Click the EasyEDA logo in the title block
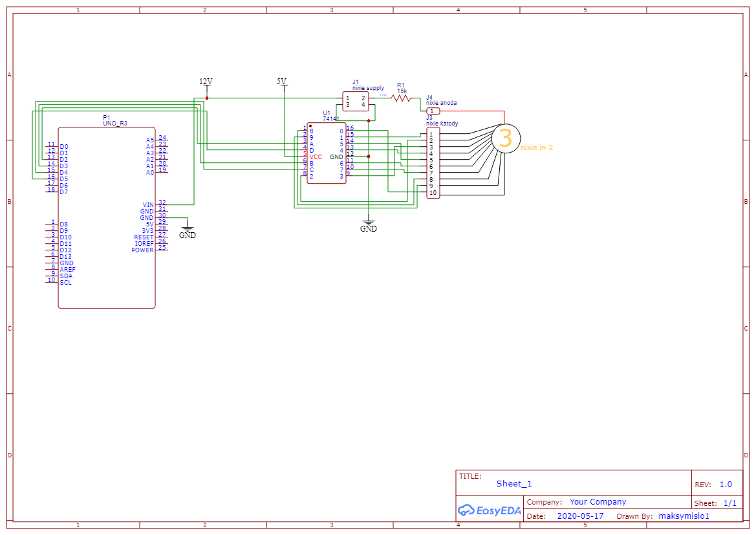Image resolution: width=756 pixels, height=535 pixels. click(489, 510)
